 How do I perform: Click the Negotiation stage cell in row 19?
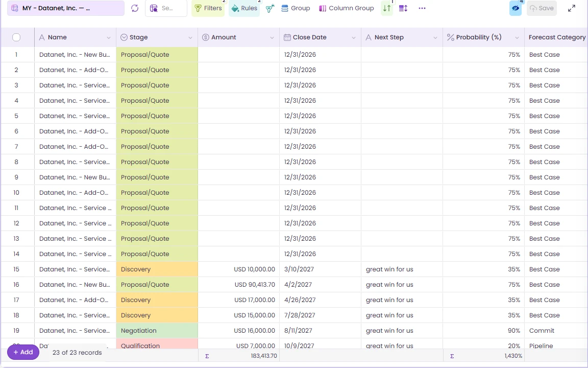click(157, 331)
